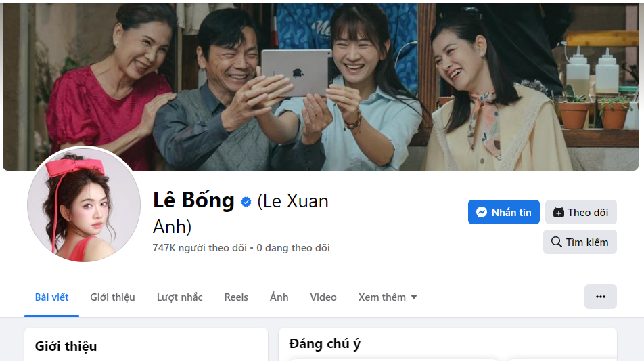Screen dimensions: 644x361
Task: Expand the Xem thêm dropdown arrow
Action: 414,297
